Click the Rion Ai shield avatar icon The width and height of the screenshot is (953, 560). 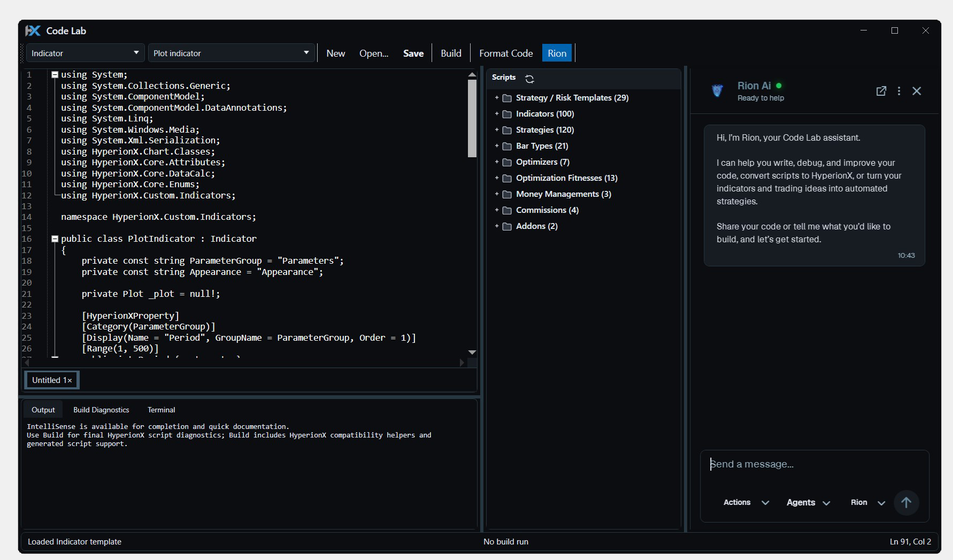pyautogui.click(x=718, y=91)
